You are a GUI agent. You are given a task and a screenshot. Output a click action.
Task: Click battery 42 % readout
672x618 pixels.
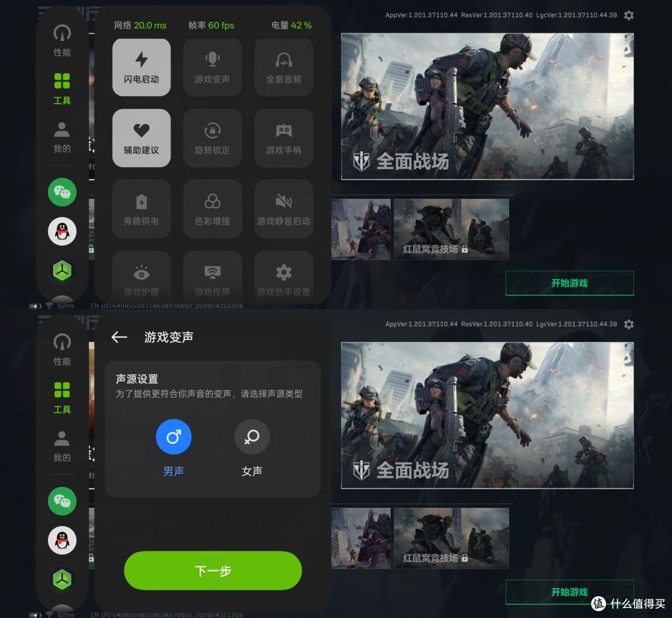[x=291, y=25]
